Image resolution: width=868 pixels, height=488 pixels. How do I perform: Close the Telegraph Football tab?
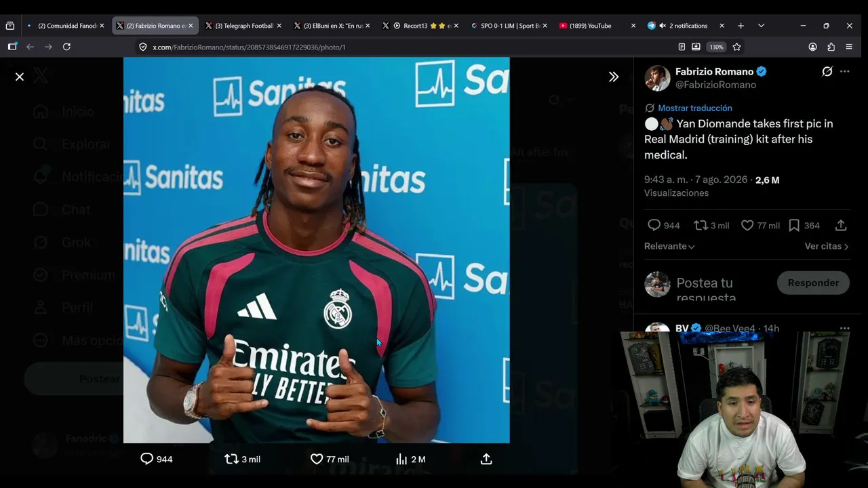tap(279, 26)
